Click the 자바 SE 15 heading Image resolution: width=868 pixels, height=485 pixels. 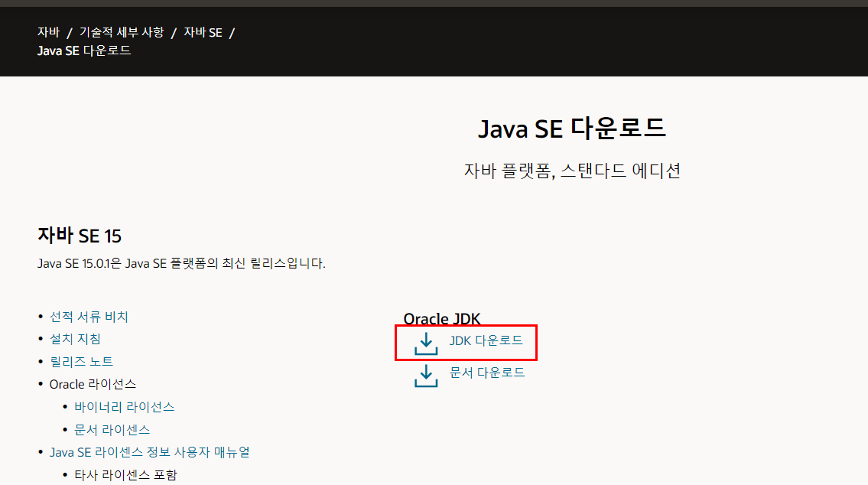click(80, 236)
